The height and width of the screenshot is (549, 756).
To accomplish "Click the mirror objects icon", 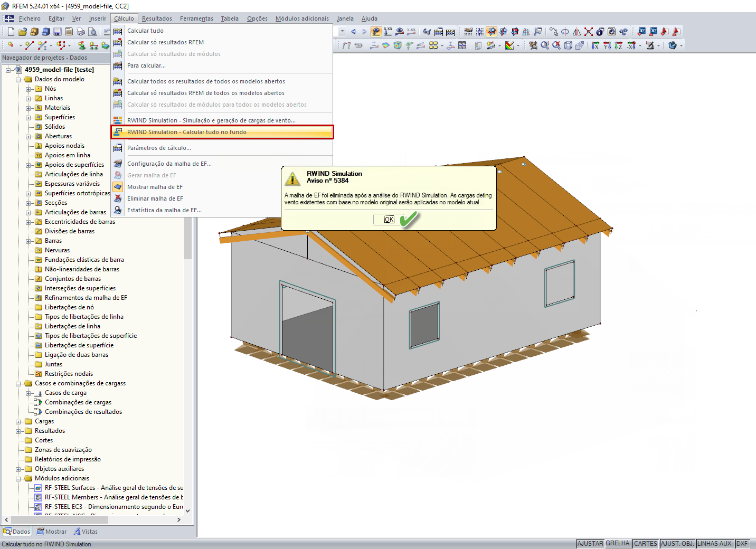I will pos(577,32).
